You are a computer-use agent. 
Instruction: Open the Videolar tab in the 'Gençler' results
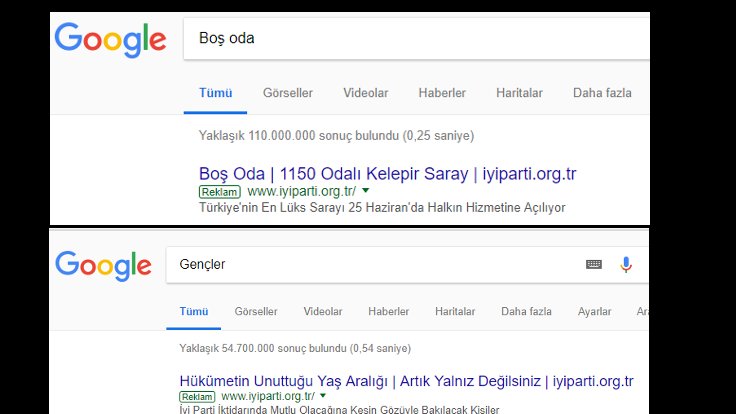[x=323, y=311]
